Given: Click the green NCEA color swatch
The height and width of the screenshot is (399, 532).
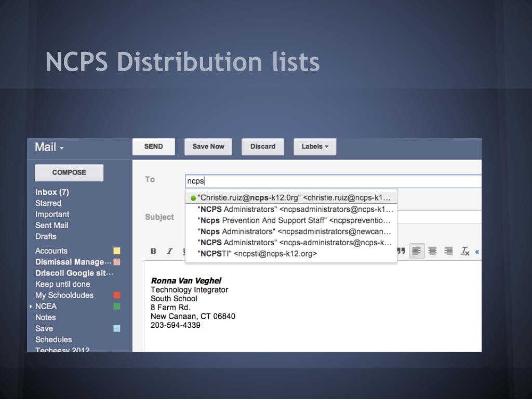Looking at the screenshot, I should tap(117, 307).
